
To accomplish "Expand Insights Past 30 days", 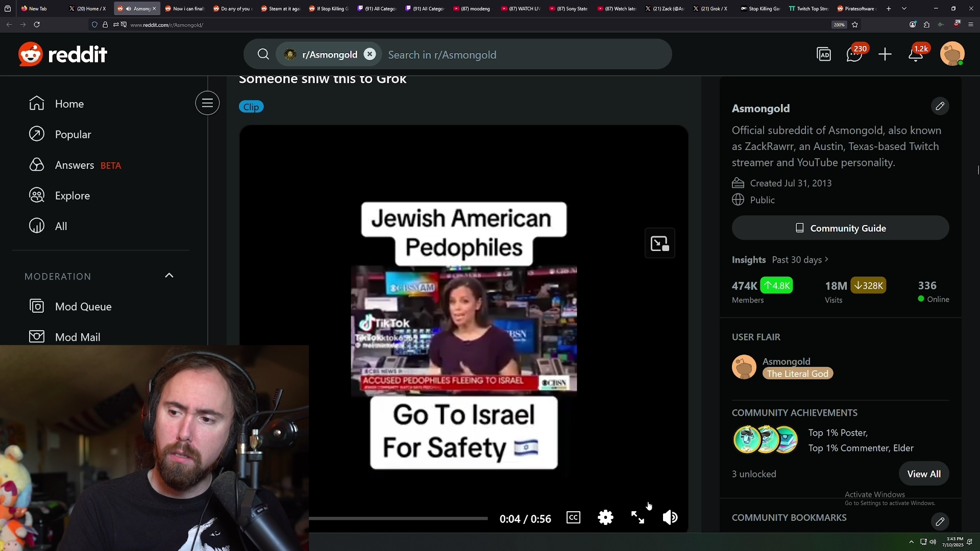I will click(x=799, y=260).
